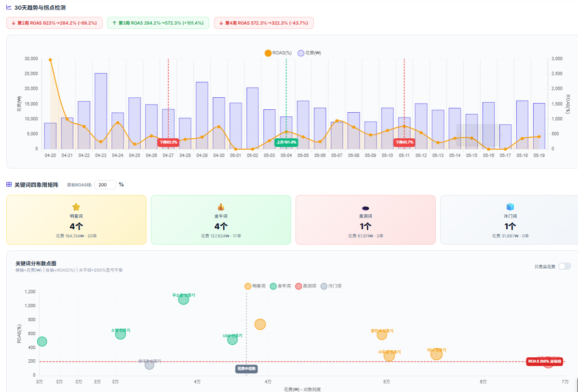Click the 下降43.7% marker on 05-11

tap(404, 142)
